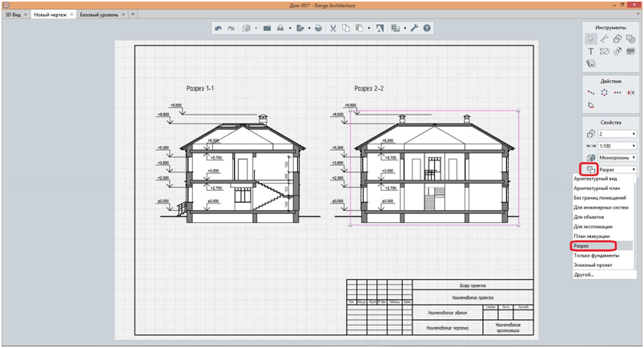Image resolution: width=644 pixels, height=348 pixels.
Task: Cut selection using scissors icon
Action: point(333,28)
